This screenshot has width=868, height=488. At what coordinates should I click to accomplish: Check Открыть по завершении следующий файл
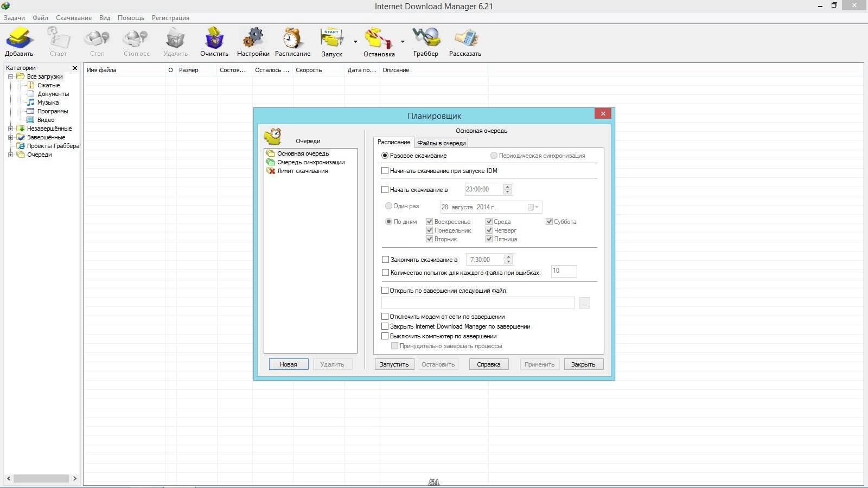coord(385,291)
